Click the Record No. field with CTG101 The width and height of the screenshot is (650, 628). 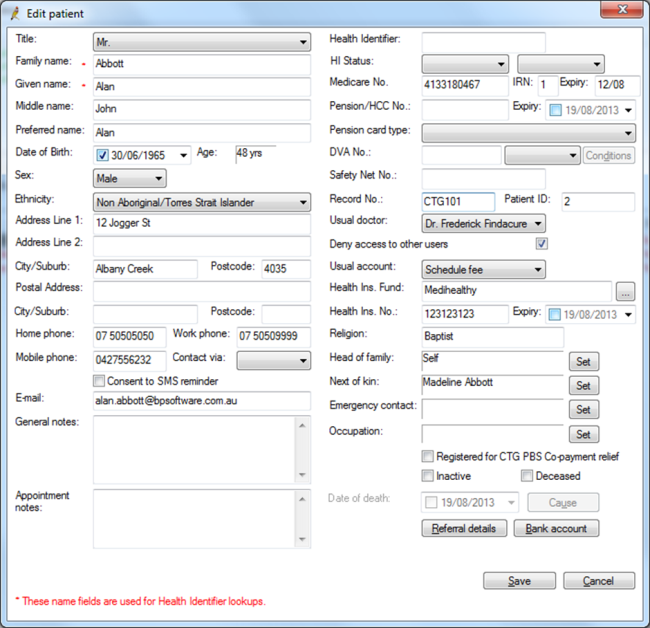coord(458,201)
